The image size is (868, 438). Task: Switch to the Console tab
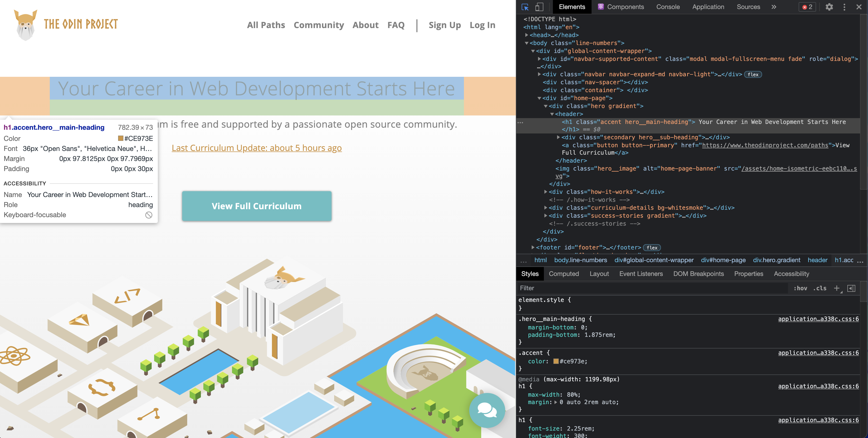click(668, 7)
